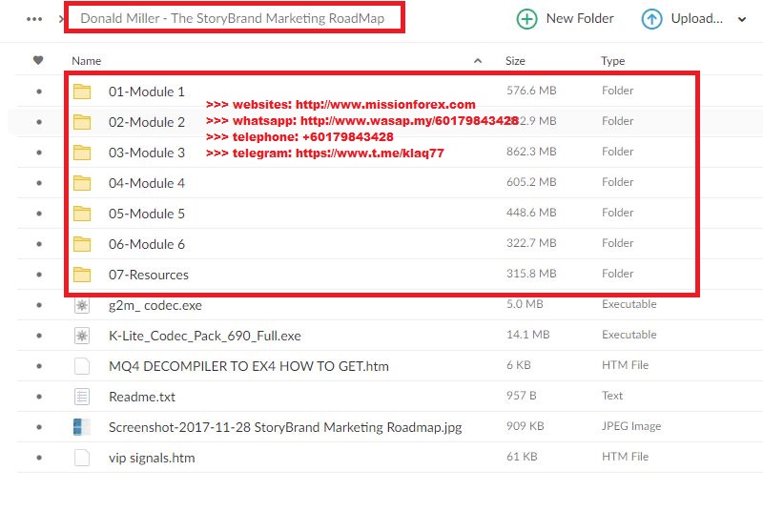Open the 01-Module 1 folder icon

(82, 92)
